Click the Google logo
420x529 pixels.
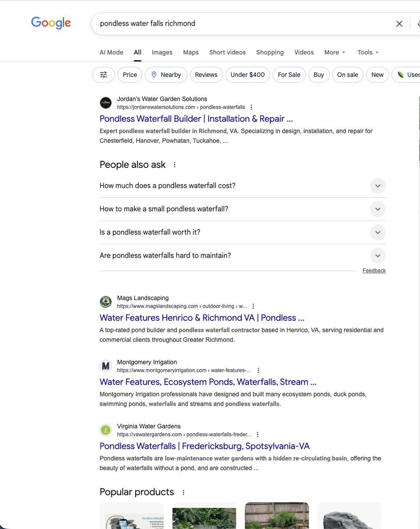(51, 23)
